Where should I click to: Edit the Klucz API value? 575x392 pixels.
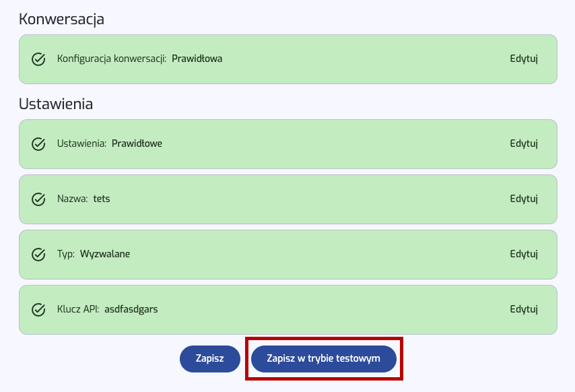pyautogui.click(x=524, y=310)
